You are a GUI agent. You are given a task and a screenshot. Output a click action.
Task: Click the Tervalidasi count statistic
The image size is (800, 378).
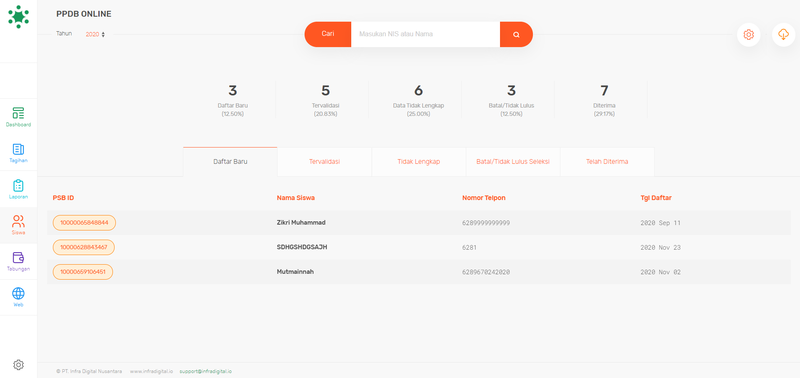(x=326, y=100)
